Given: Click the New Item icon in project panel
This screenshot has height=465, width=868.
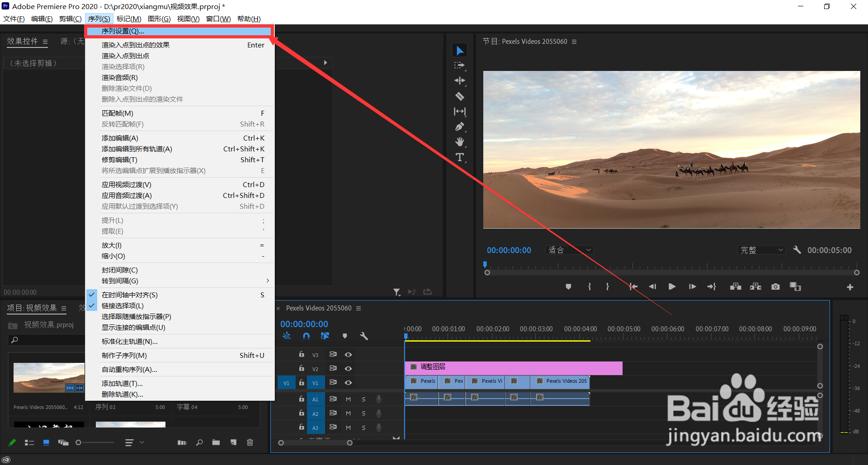Looking at the screenshot, I should [233, 443].
